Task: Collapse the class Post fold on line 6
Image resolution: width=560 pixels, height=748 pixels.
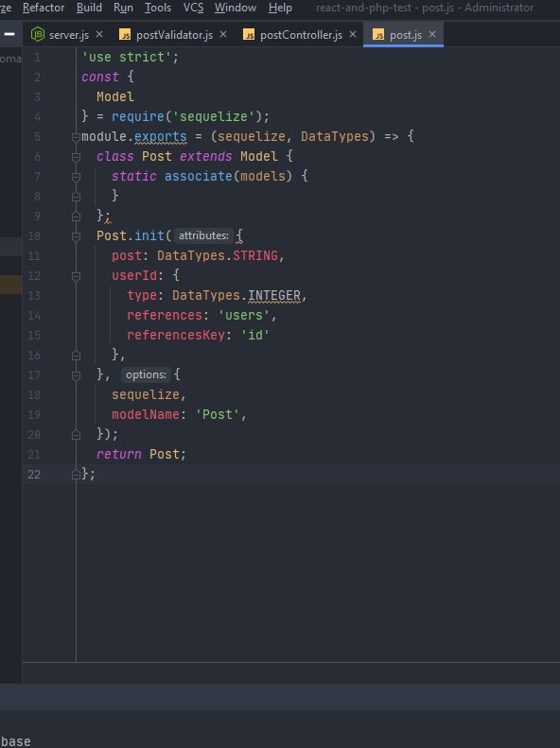Action: [76, 157]
